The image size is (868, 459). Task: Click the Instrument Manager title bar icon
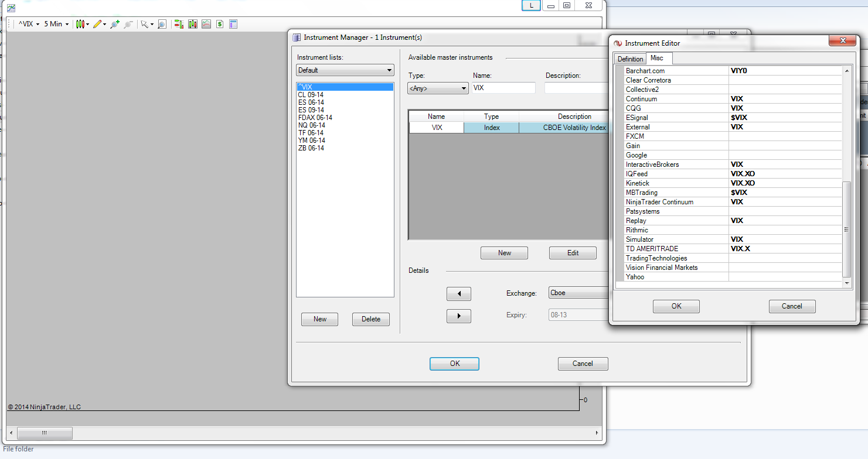click(x=297, y=37)
